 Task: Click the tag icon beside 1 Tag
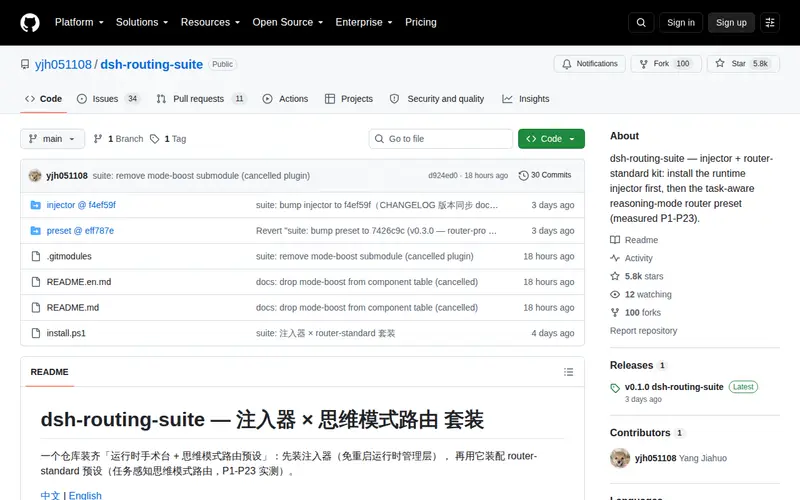pos(155,139)
